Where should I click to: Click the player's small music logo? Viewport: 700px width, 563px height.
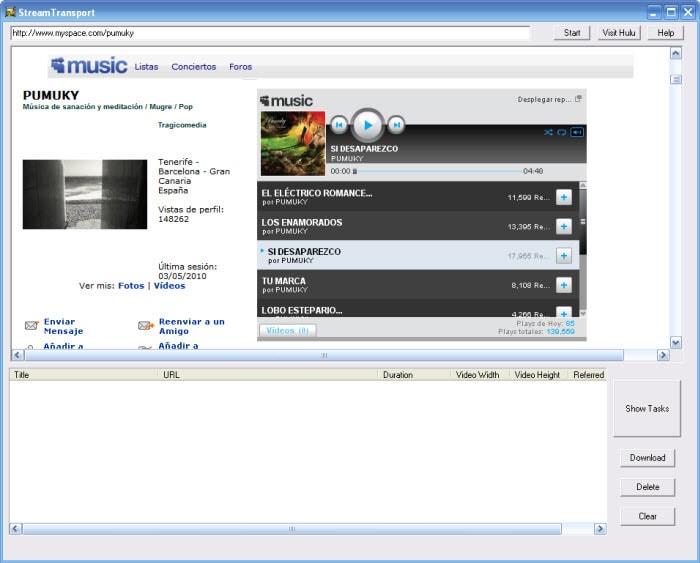286,100
